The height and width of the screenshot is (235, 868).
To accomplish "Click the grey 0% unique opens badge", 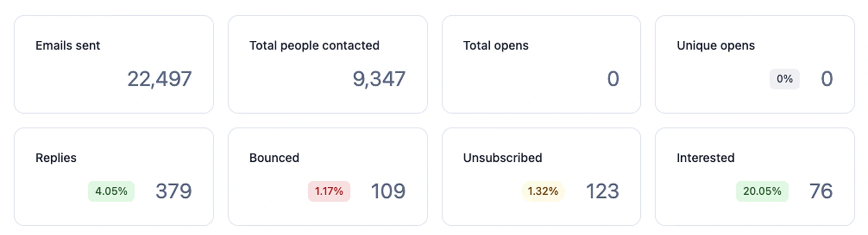I will pos(784,79).
